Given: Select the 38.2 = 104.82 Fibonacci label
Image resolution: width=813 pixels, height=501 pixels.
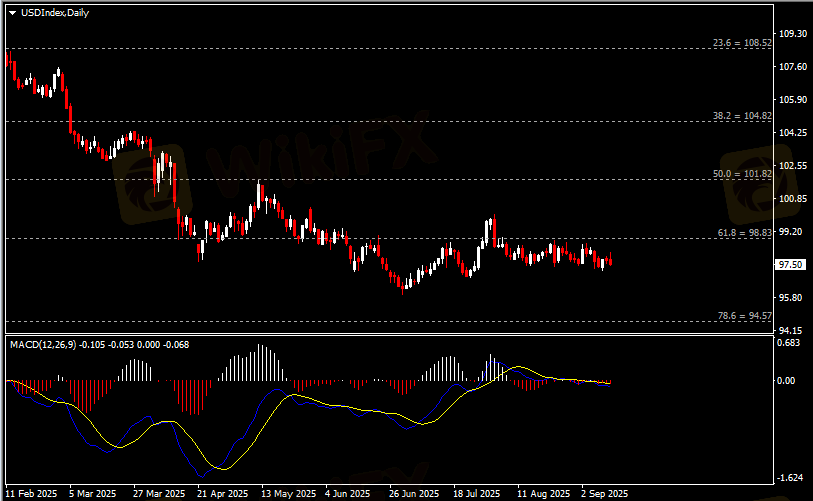Looking at the screenshot, I should coord(742,116).
